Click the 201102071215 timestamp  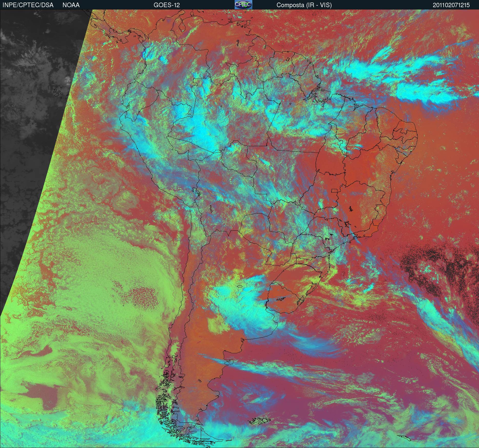[451, 5]
